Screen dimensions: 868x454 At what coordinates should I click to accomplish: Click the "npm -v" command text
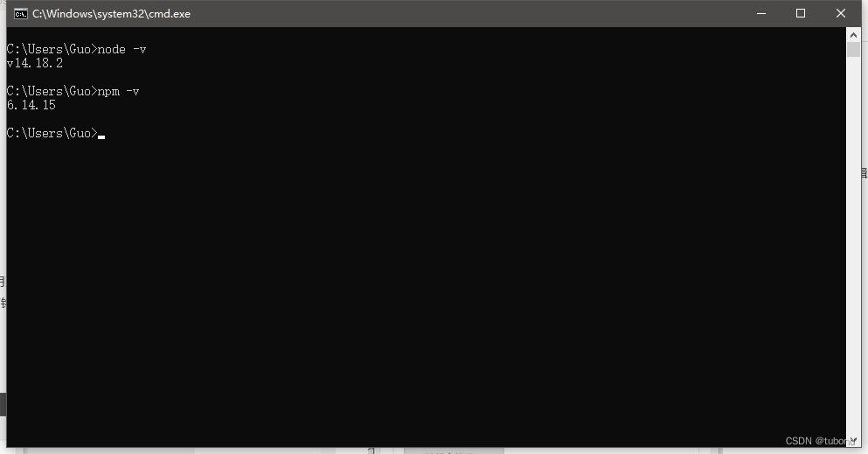(x=119, y=91)
